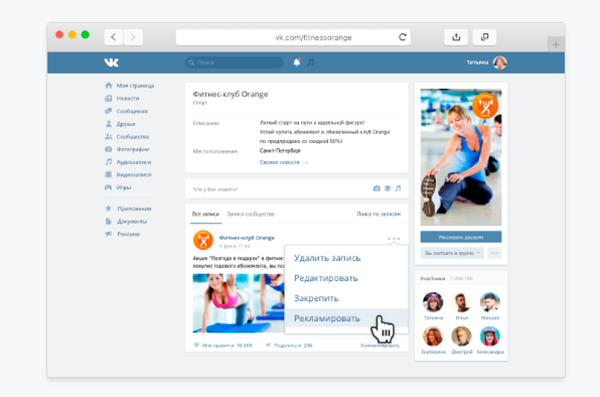Click the blue tell-friends button

(461, 237)
